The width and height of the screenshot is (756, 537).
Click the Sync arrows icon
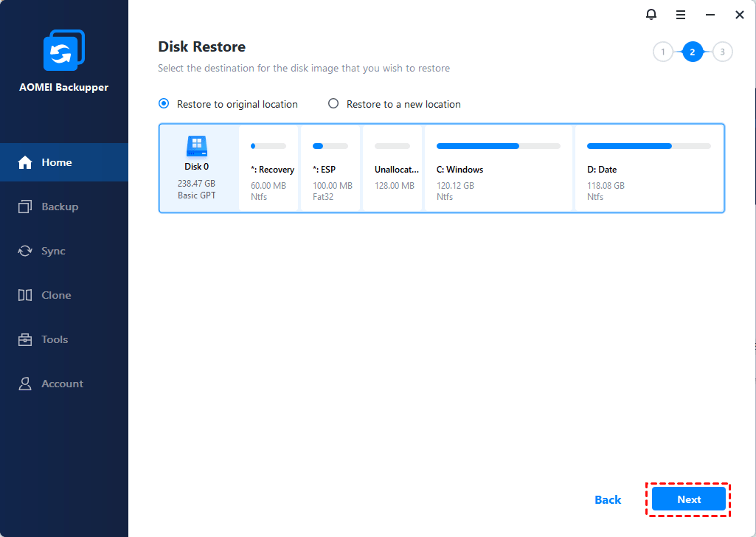[x=25, y=251]
